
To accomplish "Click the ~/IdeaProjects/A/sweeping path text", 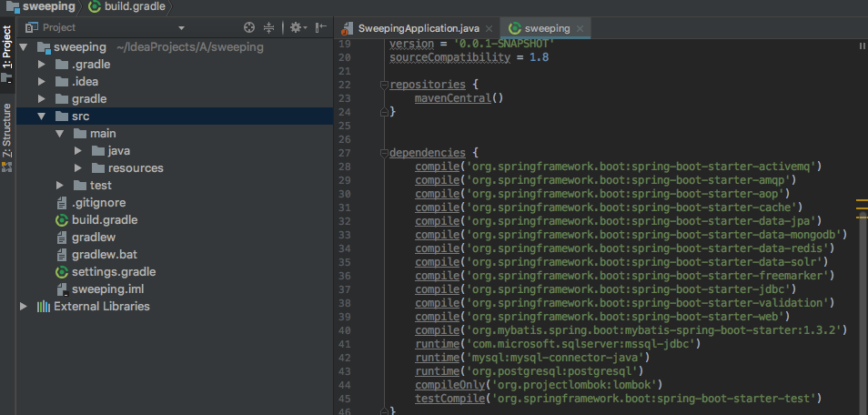I will tap(190, 47).
